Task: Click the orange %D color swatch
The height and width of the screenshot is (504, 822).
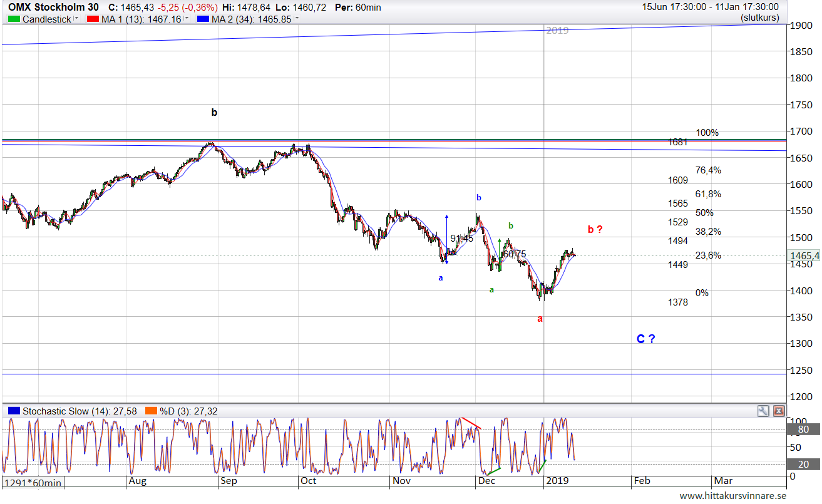Action: tap(151, 411)
